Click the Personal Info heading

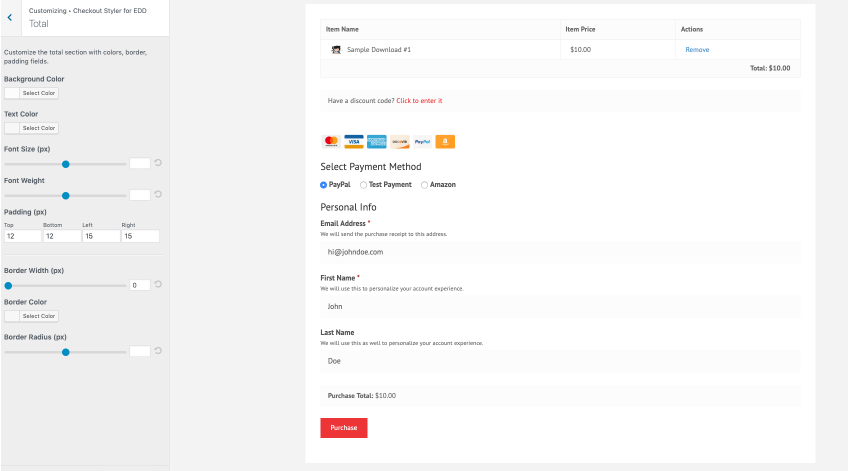[x=348, y=207]
